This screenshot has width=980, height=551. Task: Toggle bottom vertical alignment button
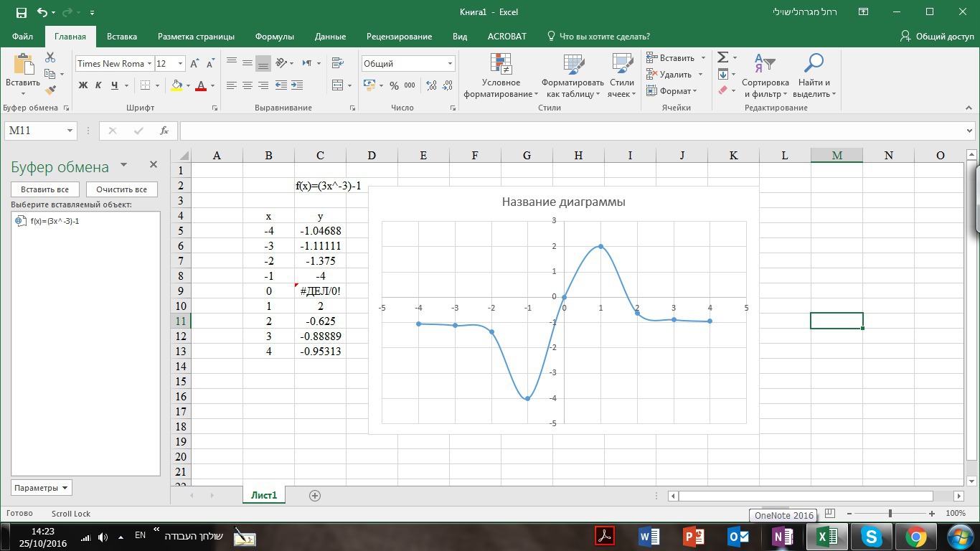pos(263,63)
